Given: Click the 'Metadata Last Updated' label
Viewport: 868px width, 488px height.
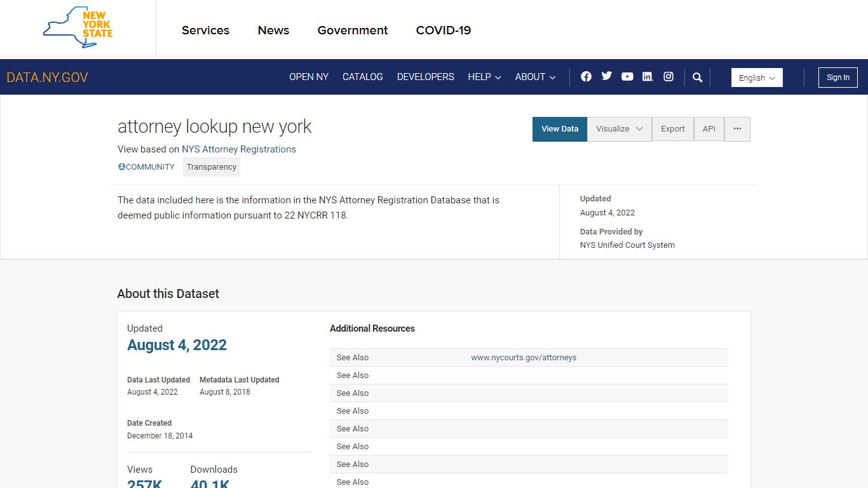Looking at the screenshot, I should coord(240,380).
